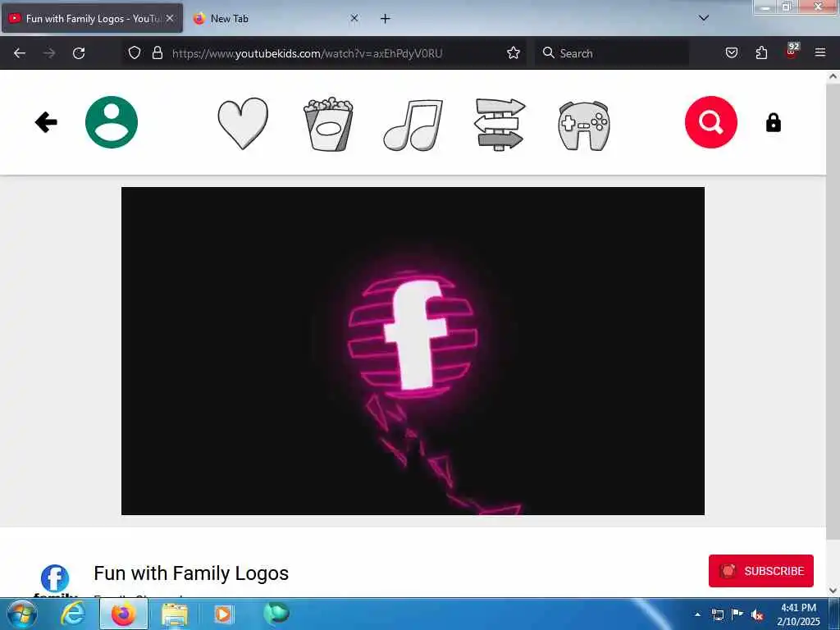Subscribe to the channel with red button
Screen dimensions: 840x630
point(760,571)
